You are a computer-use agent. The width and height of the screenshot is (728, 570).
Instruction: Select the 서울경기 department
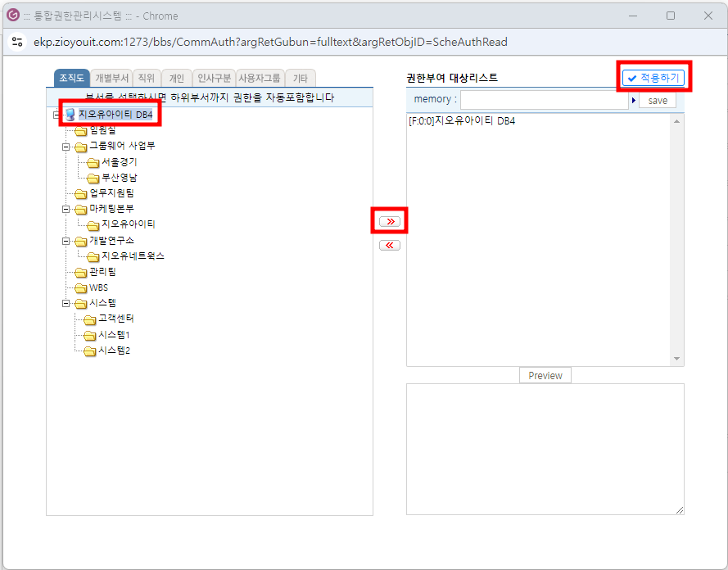tap(120, 162)
